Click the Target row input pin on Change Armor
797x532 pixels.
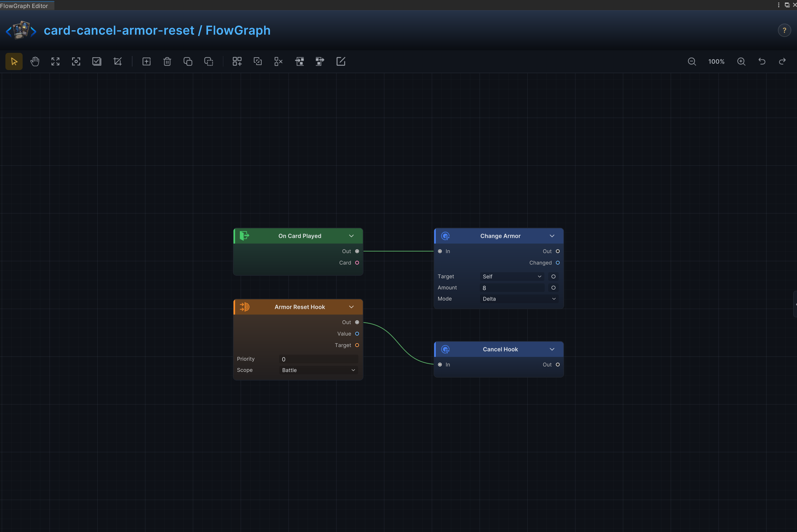pyautogui.click(x=553, y=277)
